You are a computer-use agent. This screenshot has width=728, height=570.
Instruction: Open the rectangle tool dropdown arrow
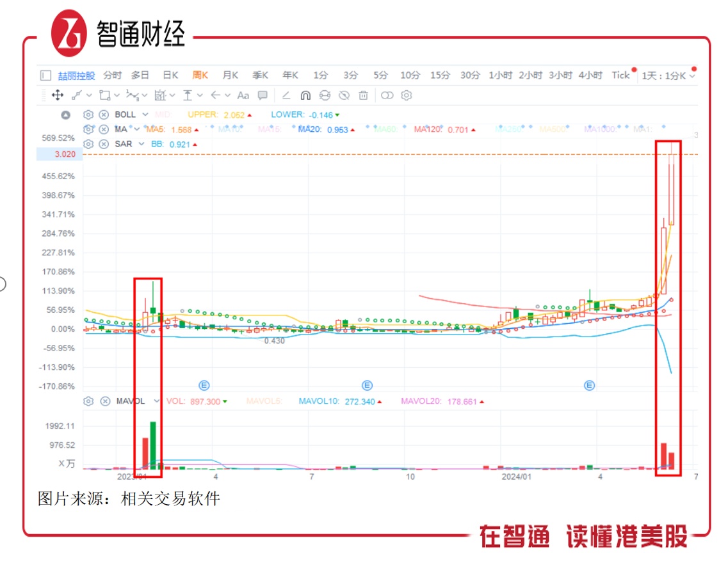coord(117,95)
